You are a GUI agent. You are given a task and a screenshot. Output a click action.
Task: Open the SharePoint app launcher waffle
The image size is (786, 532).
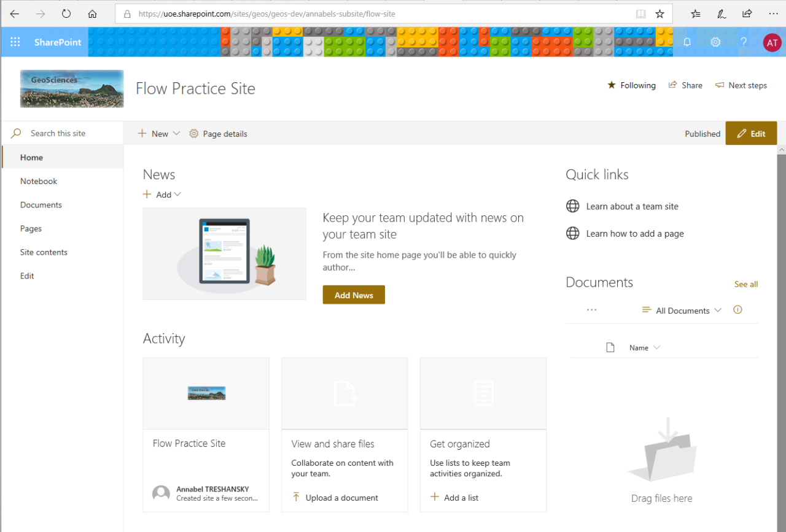click(15, 42)
